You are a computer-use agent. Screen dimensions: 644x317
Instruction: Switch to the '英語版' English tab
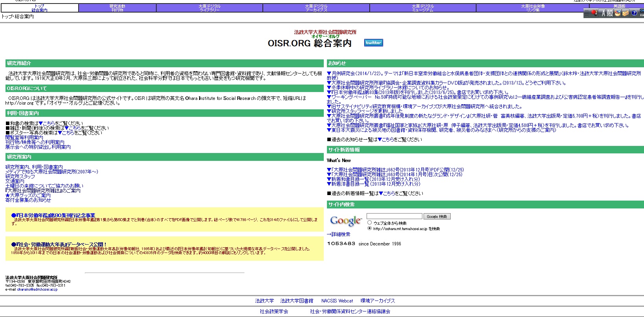tap(619, 6)
